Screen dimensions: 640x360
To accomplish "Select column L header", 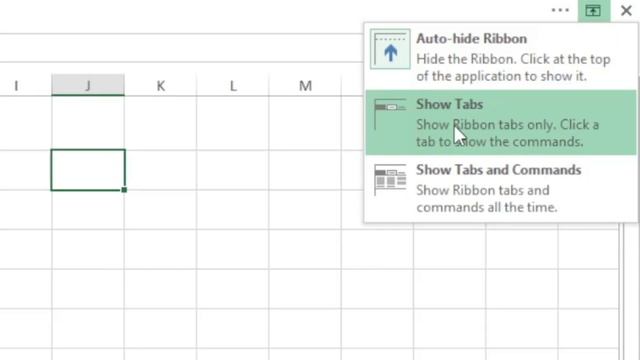I will (233, 85).
